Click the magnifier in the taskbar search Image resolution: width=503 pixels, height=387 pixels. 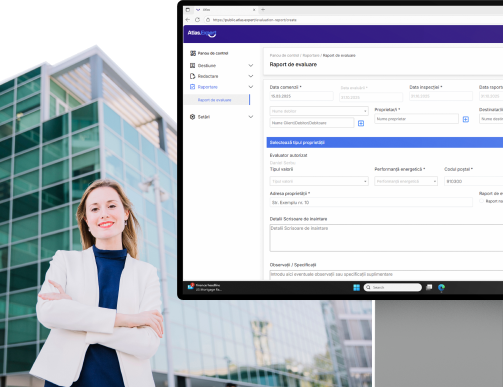368,287
